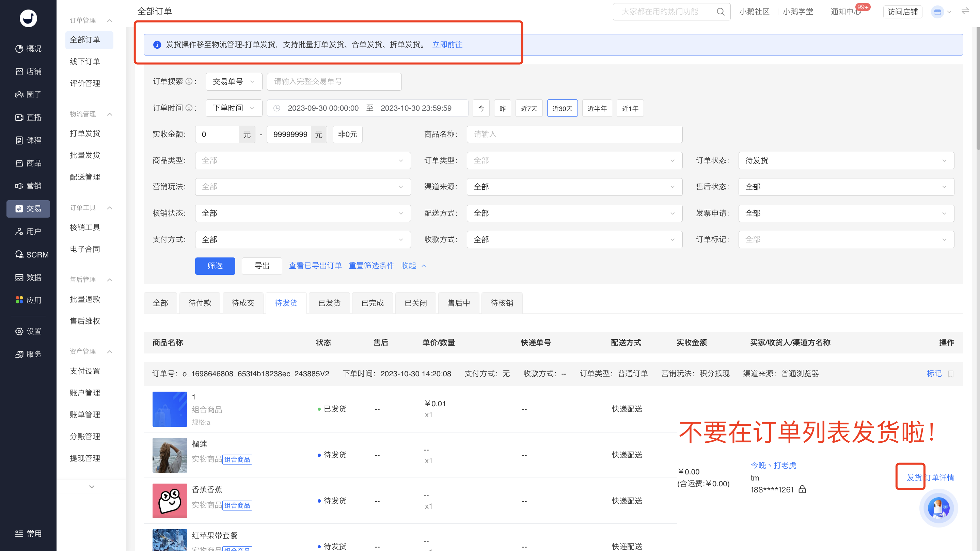Click the customer service robot icon
The width and height of the screenshot is (980, 551).
pos(938,508)
